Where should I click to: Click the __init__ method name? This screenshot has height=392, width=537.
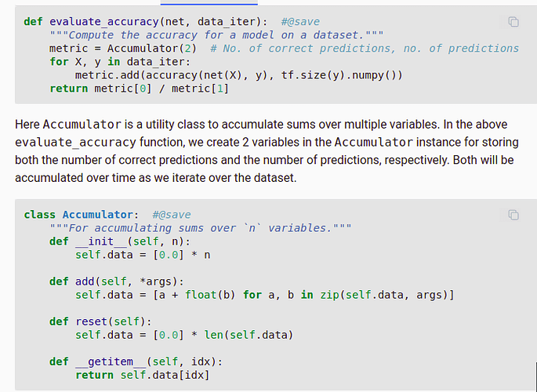(x=101, y=241)
